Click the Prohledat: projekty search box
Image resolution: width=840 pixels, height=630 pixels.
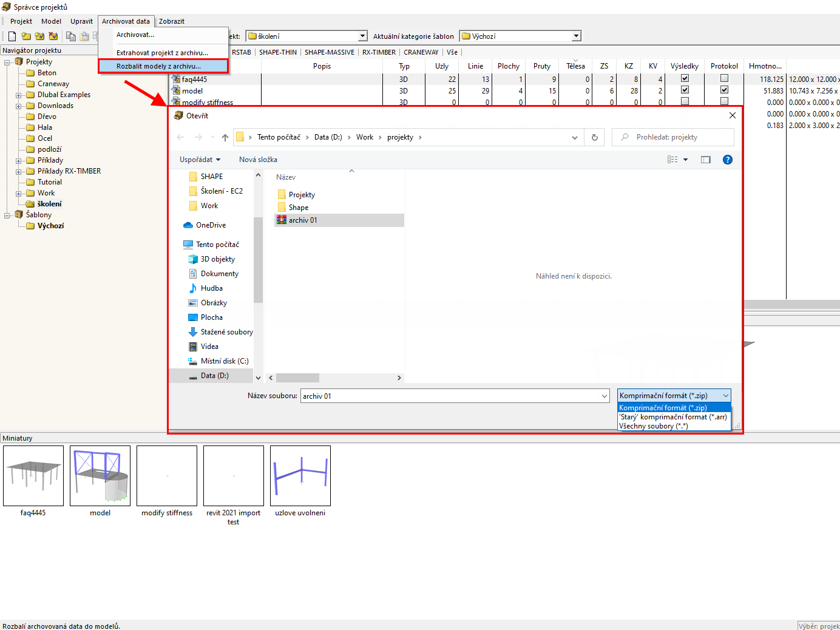point(673,137)
